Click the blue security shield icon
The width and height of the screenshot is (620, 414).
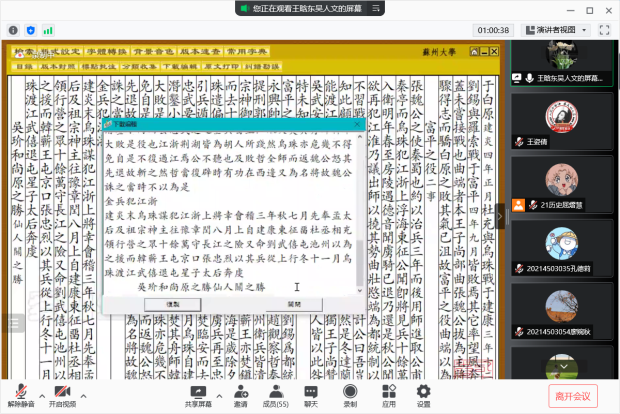[30, 30]
